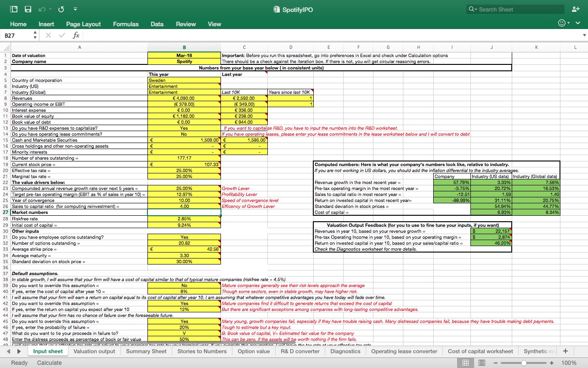Collapse the ribbon using the chevron
The width and height of the screenshot is (588, 368).
pyautogui.click(x=578, y=23)
